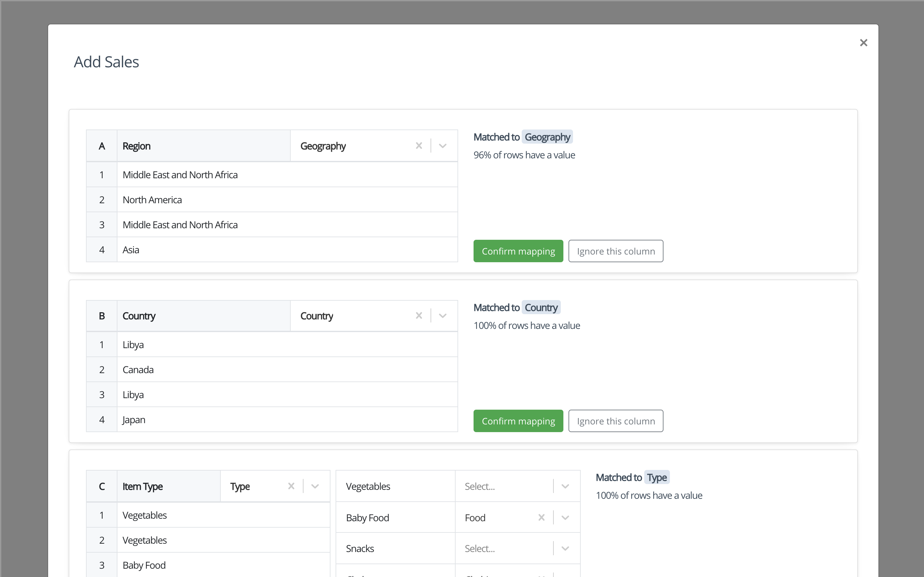Viewport: 924px width, 577px height.
Task: Open the Geography dropdown for Region column
Action: pos(442,146)
